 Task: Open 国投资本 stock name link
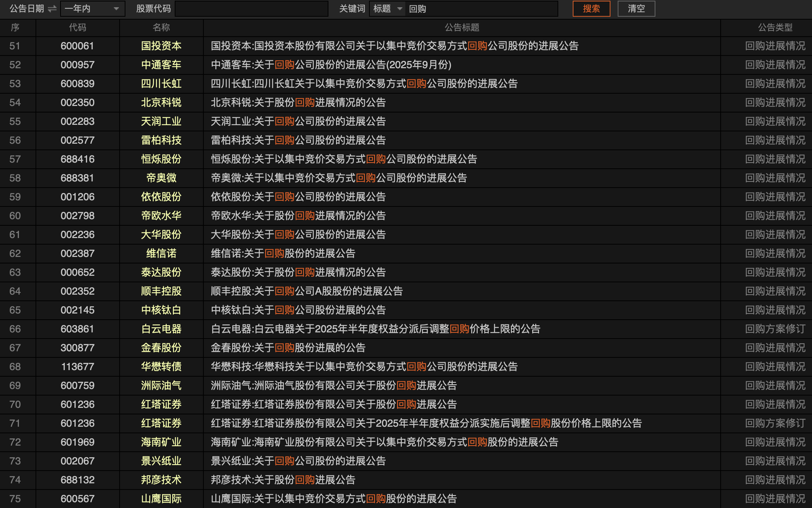[161, 46]
